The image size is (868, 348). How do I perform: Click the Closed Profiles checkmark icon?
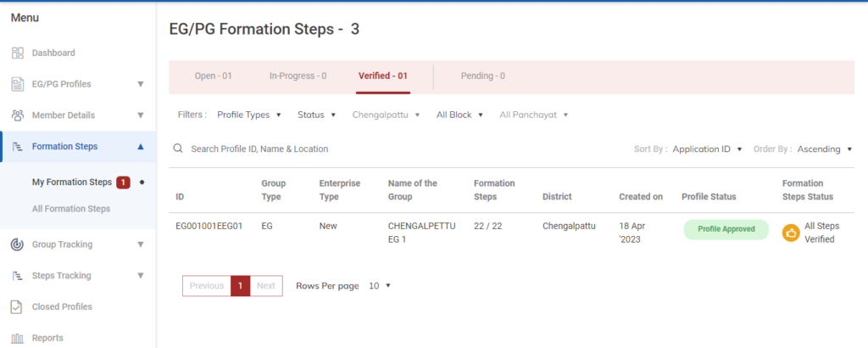(x=17, y=306)
